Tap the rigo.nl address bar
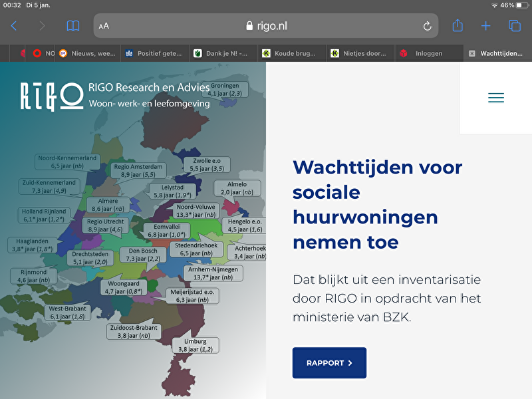The width and height of the screenshot is (532, 399). [x=265, y=26]
